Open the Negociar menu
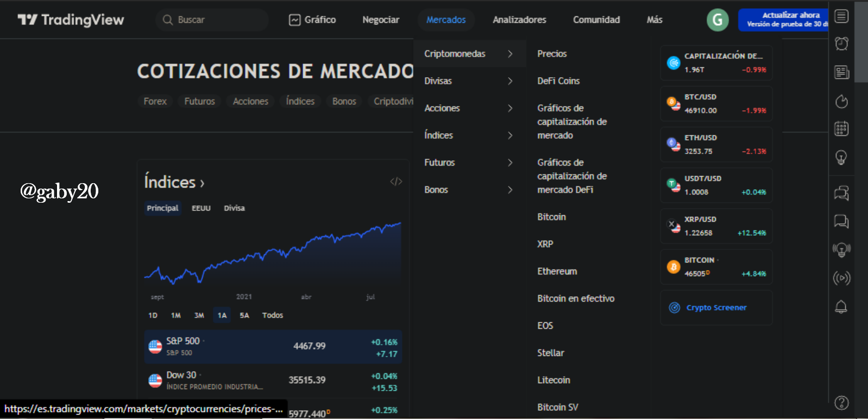868x419 pixels. pos(381,20)
